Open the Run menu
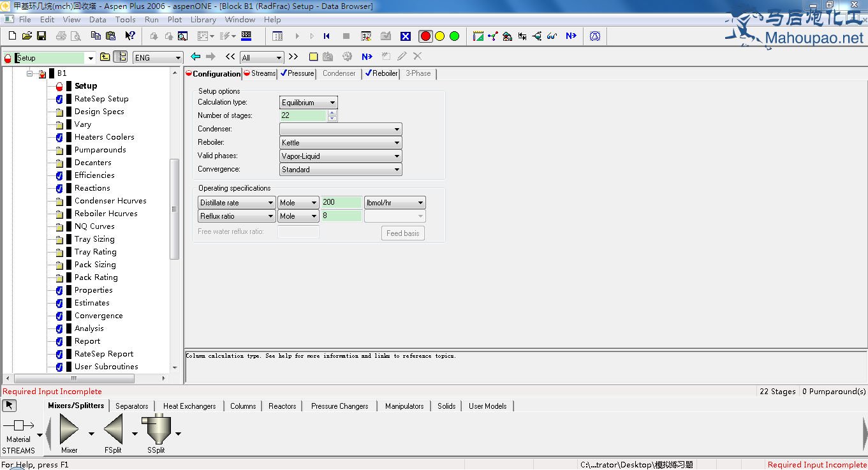 point(152,19)
